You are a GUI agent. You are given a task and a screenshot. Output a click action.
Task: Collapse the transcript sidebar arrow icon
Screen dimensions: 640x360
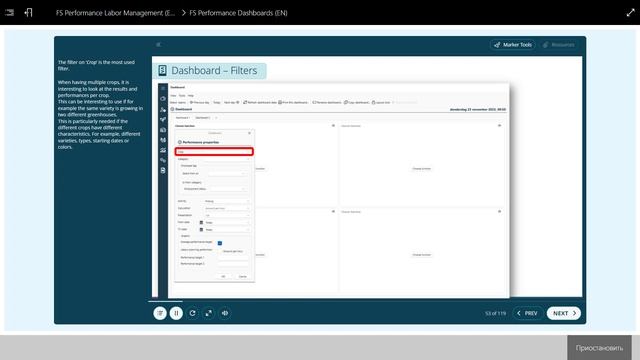158,44
